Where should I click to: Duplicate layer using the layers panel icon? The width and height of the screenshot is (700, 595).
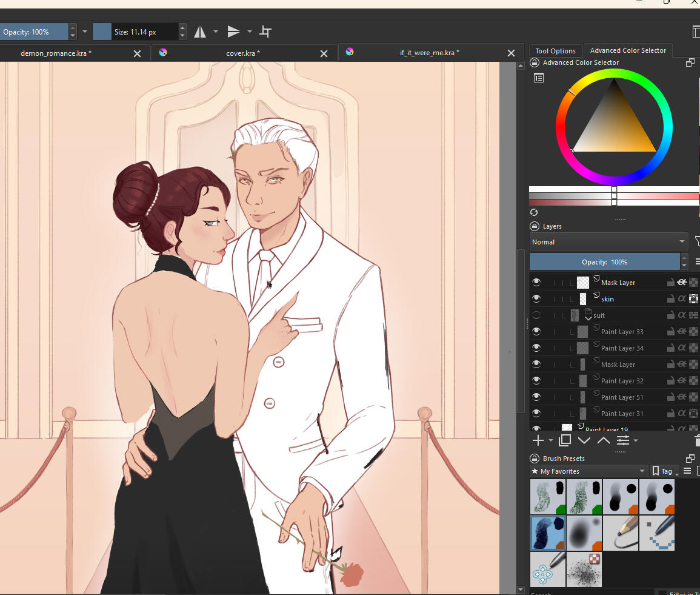pyautogui.click(x=565, y=440)
